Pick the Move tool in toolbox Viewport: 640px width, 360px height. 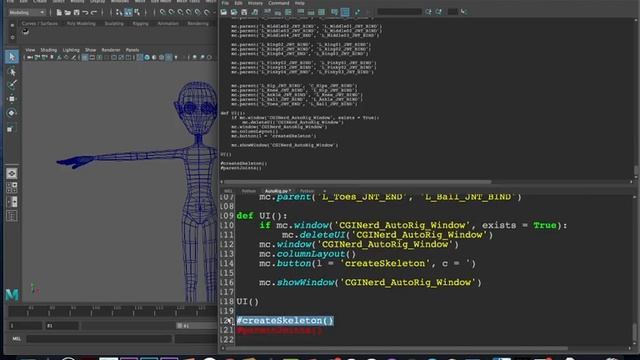point(12,99)
